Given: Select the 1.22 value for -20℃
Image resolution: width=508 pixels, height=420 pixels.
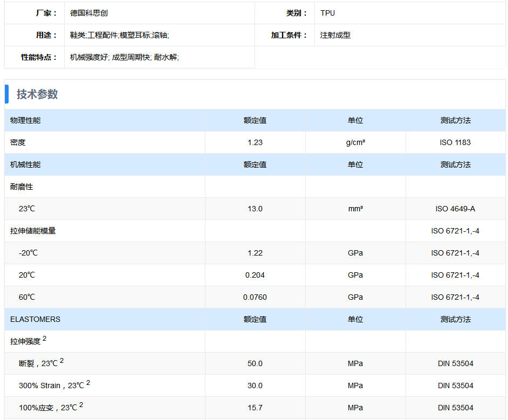Looking at the screenshot, I should 255,253.
